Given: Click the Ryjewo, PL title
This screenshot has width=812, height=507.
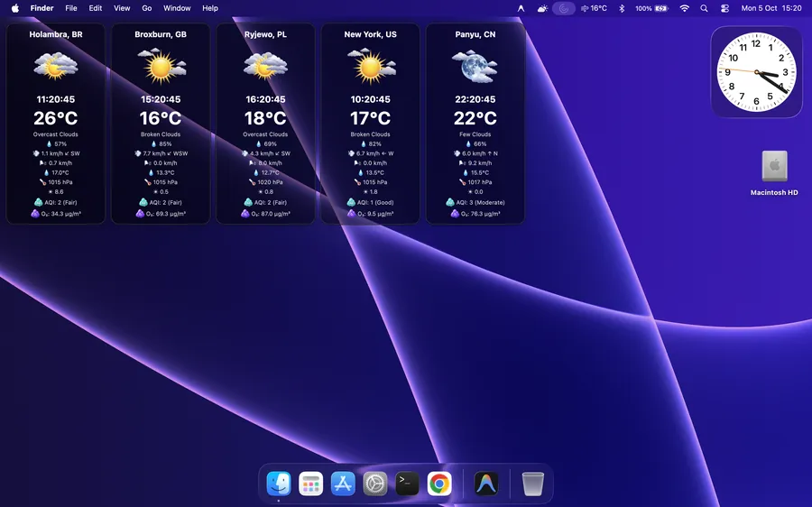Looking at the screenshot, I should point(265,34).
